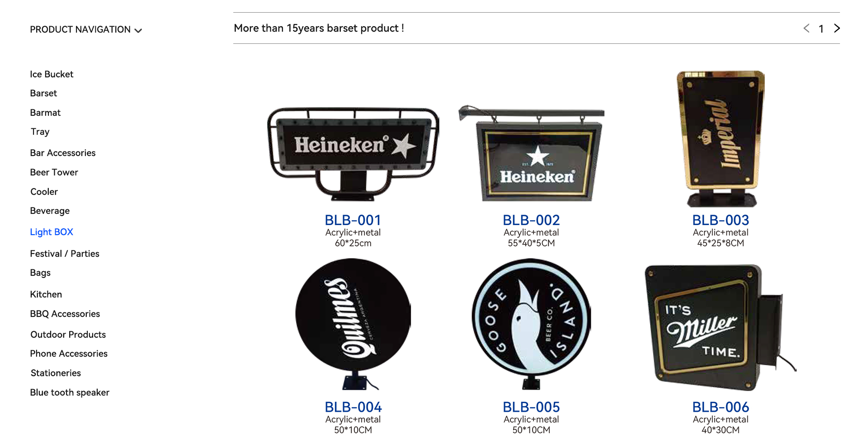Viewport: 868px width, 438px height.
Task: Open the BLB-003 product title
Action: coord(721,220)
